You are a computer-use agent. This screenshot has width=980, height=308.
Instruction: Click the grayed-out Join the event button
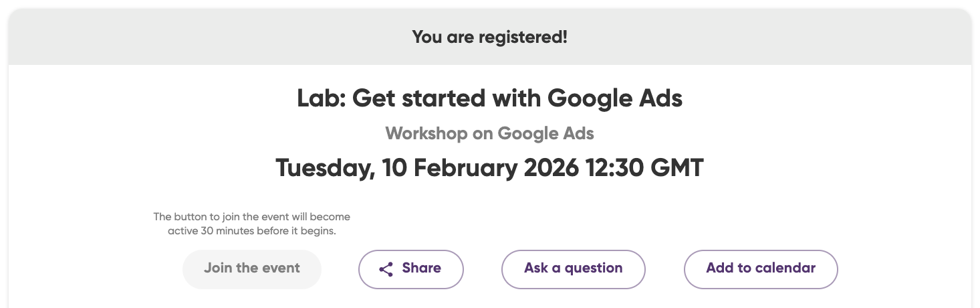[x=251, y=268]
